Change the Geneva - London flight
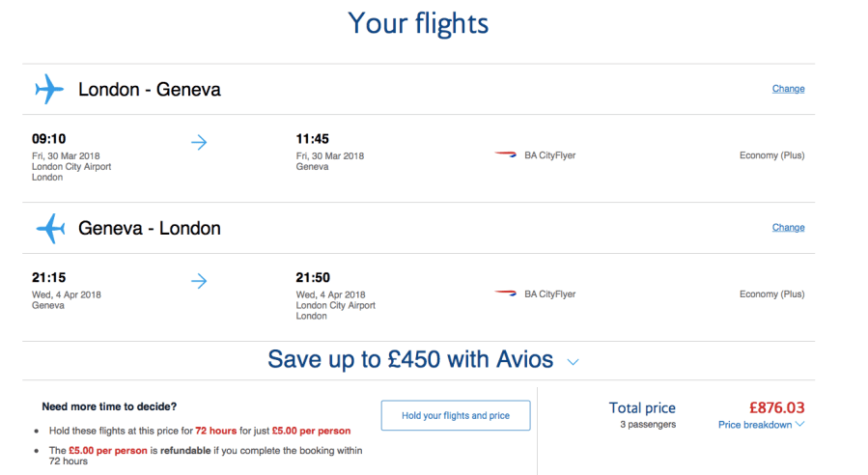The width and height of the screenshot is (868, 475). [788, 228]
